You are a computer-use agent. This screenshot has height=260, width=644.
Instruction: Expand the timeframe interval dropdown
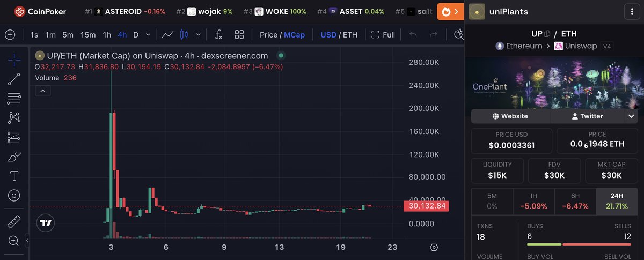(x=149, y=35)
